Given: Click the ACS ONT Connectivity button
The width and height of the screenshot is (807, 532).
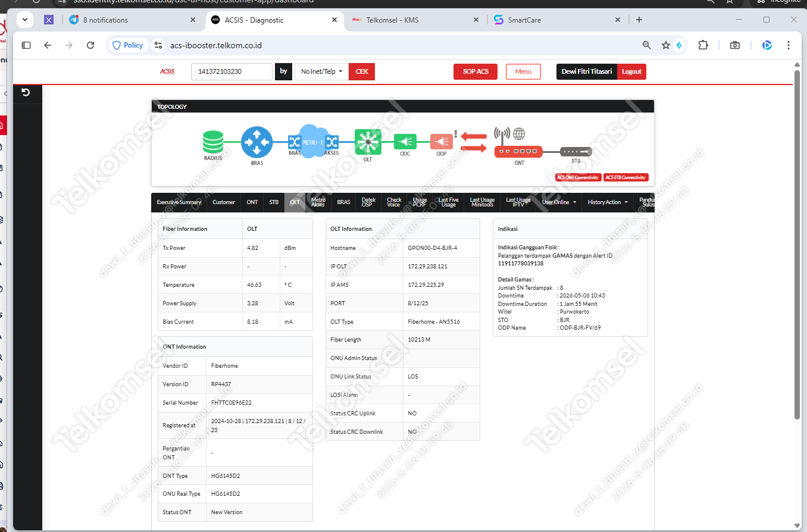Looking at the screenshot, I should pyautogui.click(x=577, y=177).
